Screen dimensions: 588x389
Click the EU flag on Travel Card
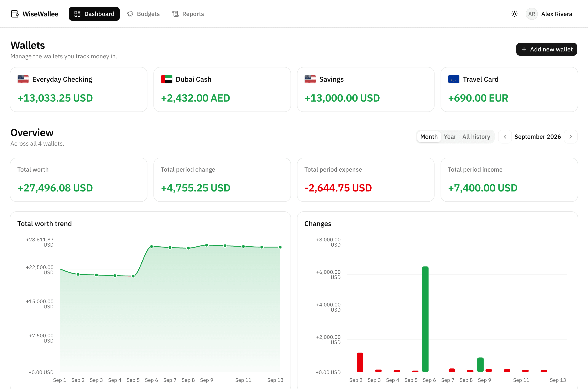(454, 79)
